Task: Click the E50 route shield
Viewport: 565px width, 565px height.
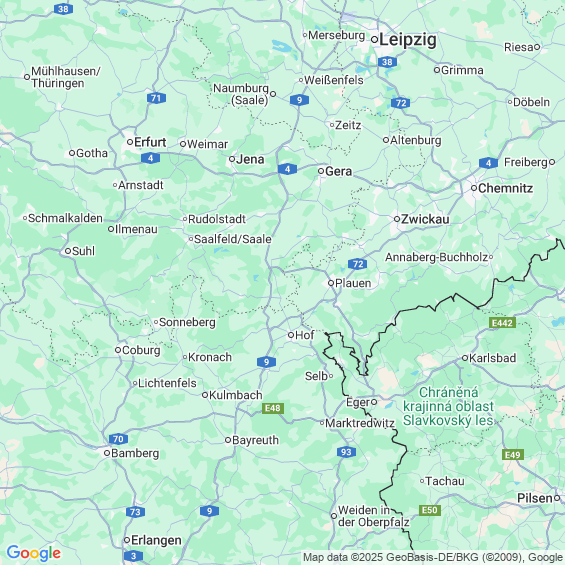Action: tap(430, 510)
